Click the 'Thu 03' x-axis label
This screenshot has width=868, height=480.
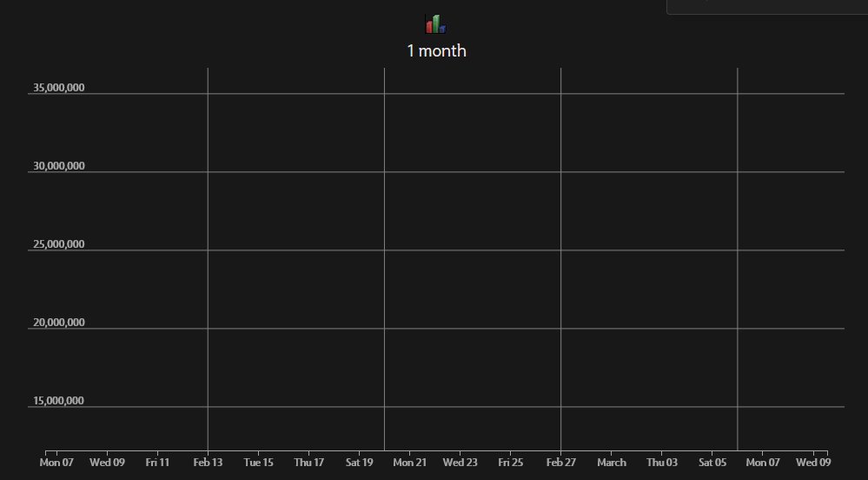661,463
